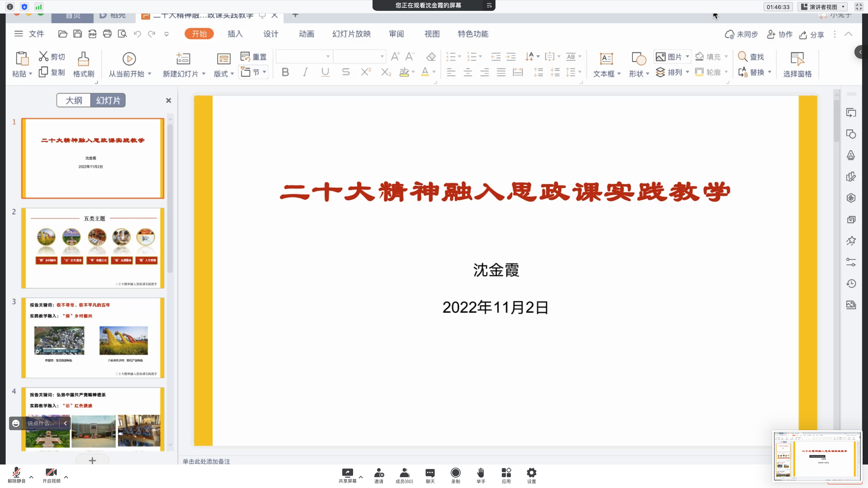The width and height of the screenshot is (868, 488).
Task: Toggle bold text formatting
Action: [285, 72]
